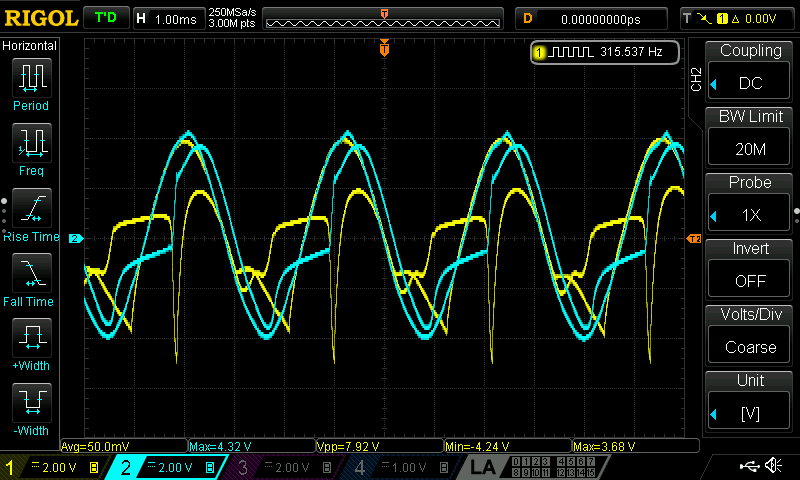Screen dimensions: 800x480
Task: Select the Period measurement icon
Action: tap(31, 78)
